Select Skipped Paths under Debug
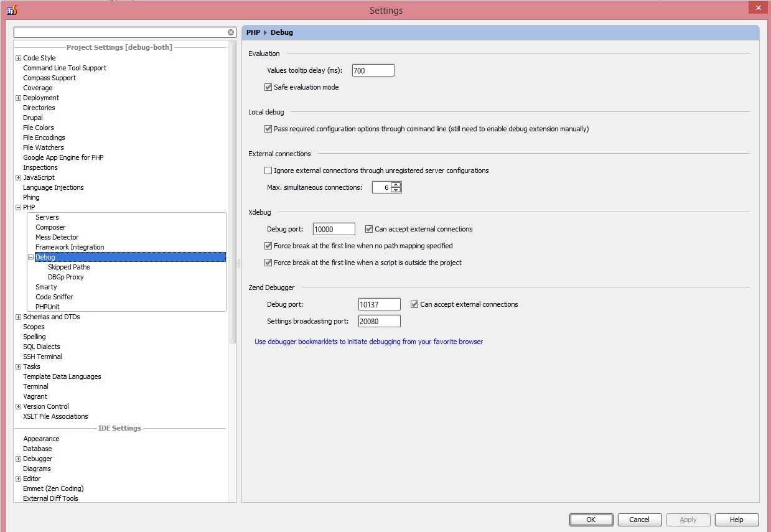This screenshot has width=771, height=532. click(69, 267)
